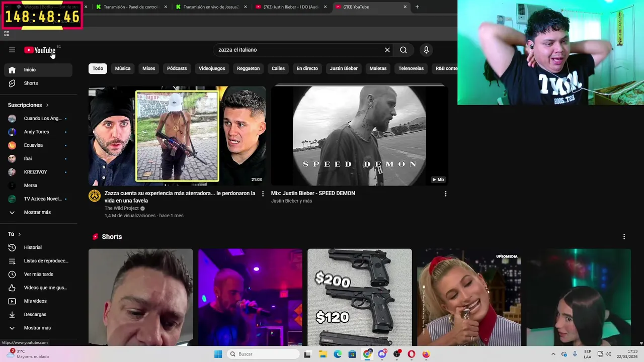Open Firefox from the taskbar

click(426, 354)
